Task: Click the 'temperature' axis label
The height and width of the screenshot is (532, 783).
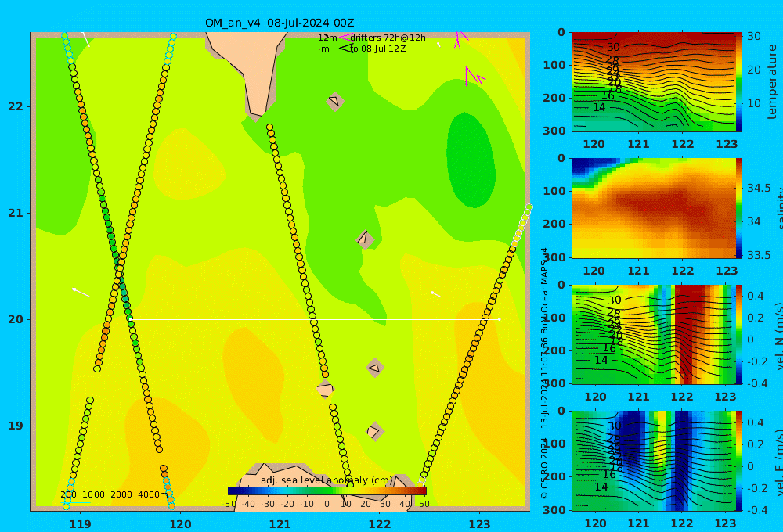Action: (773, 82)
